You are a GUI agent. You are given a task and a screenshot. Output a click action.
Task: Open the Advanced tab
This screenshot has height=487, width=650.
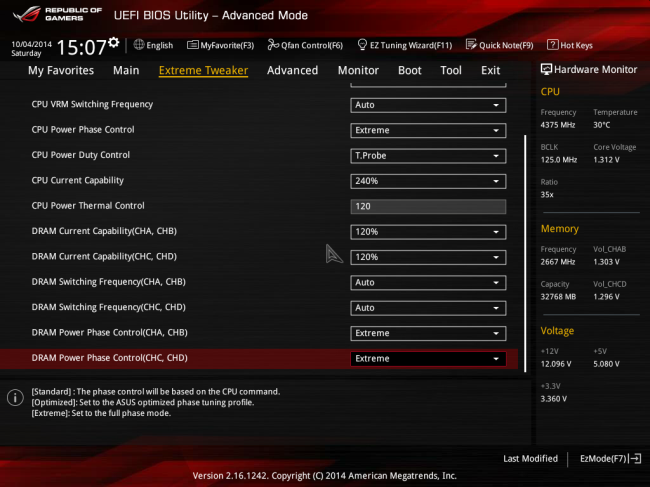[292, 70]
